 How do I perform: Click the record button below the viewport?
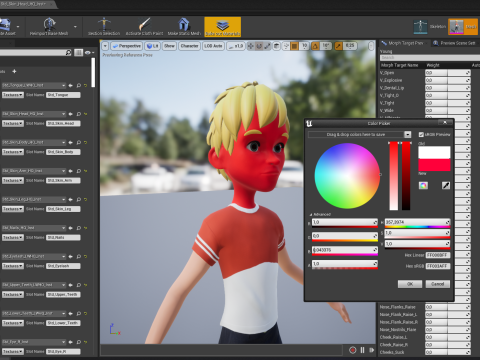[x=353, y=350]
